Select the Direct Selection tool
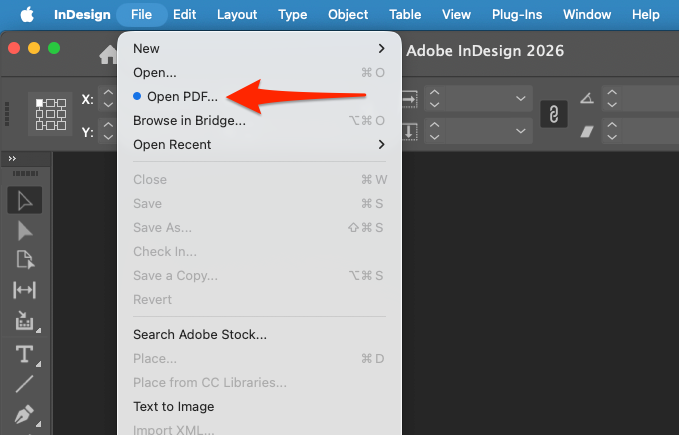Viewport: 679px width, 435px height. click(x=24, y=231)
